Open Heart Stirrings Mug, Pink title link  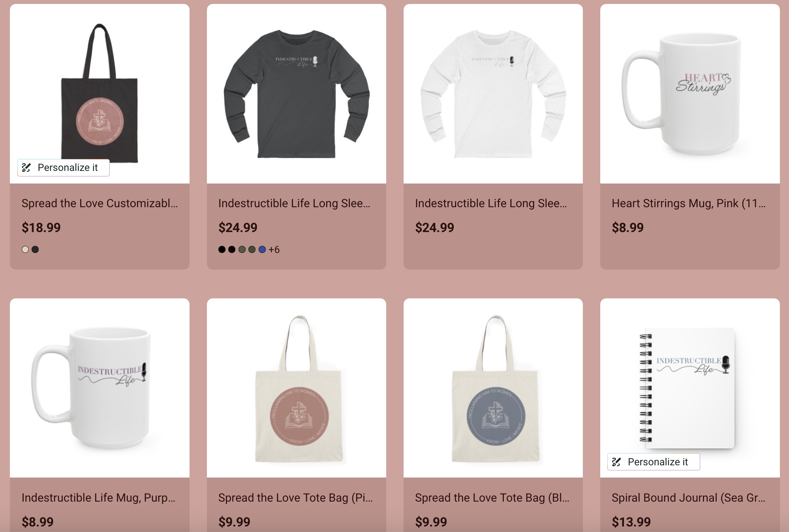coord(689,203)
